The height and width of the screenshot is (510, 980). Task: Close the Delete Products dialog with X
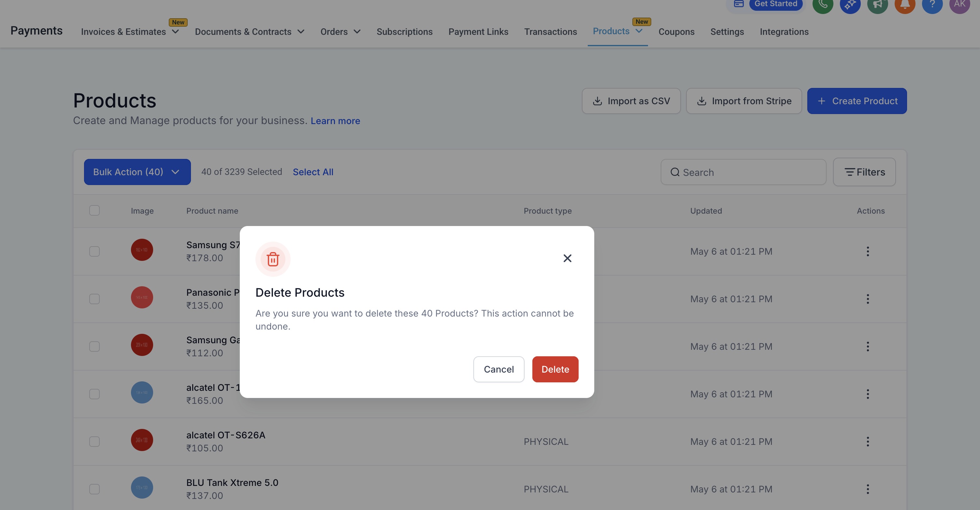(567, 258)
